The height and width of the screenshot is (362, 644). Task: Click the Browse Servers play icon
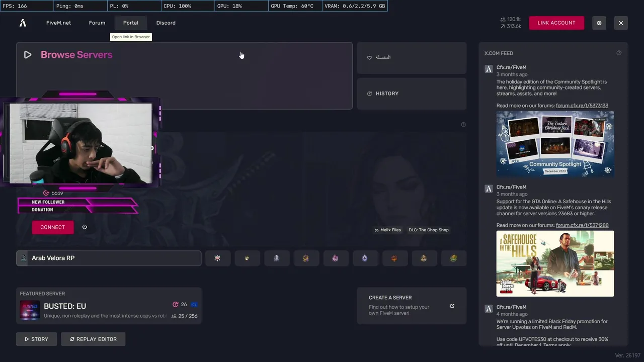(x=28, y=55)
